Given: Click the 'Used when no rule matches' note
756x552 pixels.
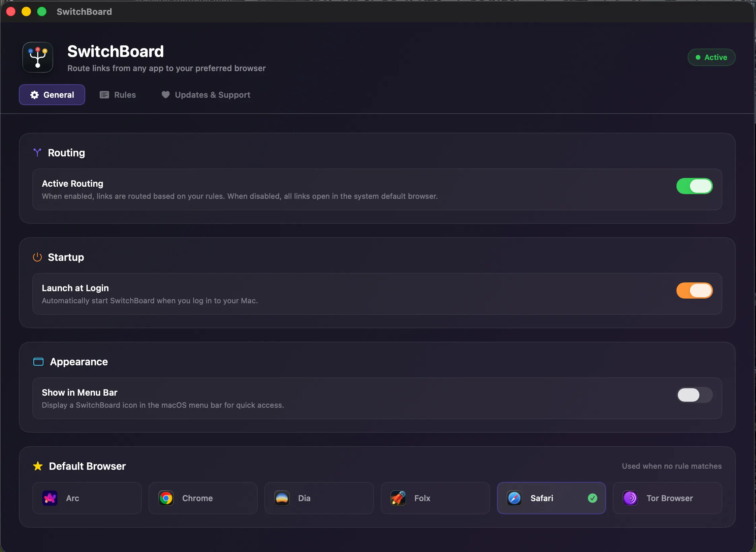Looking at the screenshot, I should pos(672,466).
